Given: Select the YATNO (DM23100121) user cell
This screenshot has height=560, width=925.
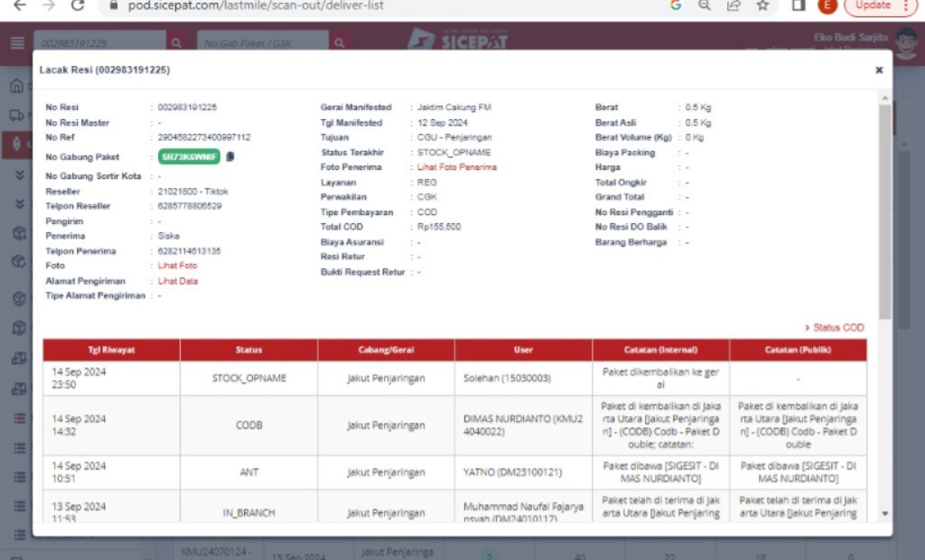Looking at the screenshot, I should (523, 472).
